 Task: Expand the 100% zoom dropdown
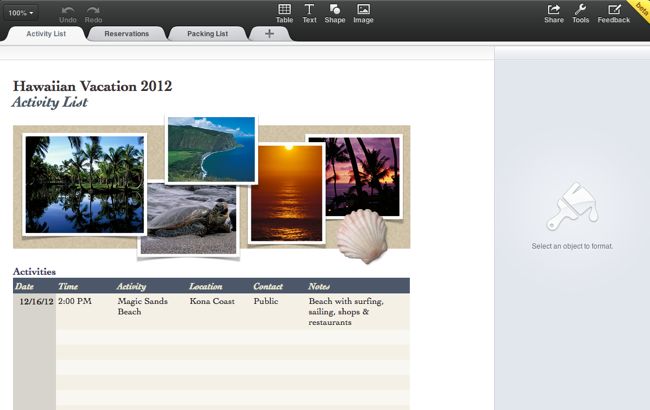point(21,13)
